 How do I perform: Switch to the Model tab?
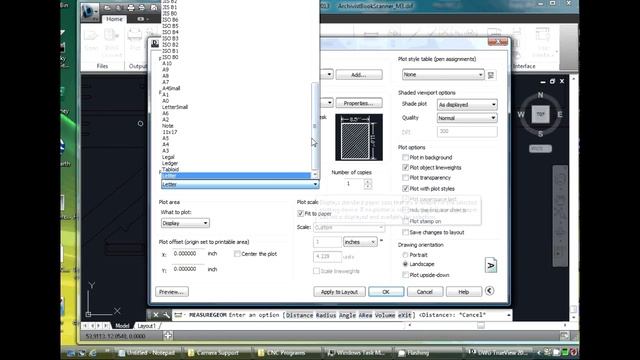pos(122,326)
